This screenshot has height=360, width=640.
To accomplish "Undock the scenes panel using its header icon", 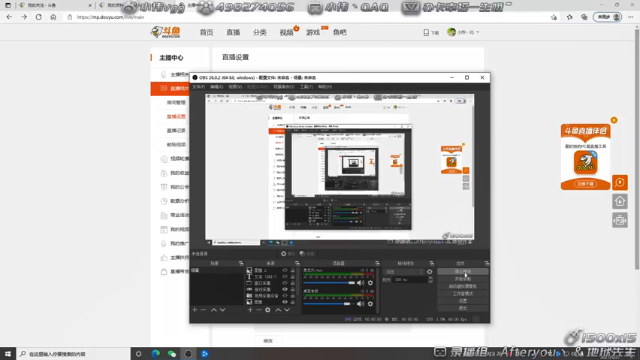I will [241, 263].
